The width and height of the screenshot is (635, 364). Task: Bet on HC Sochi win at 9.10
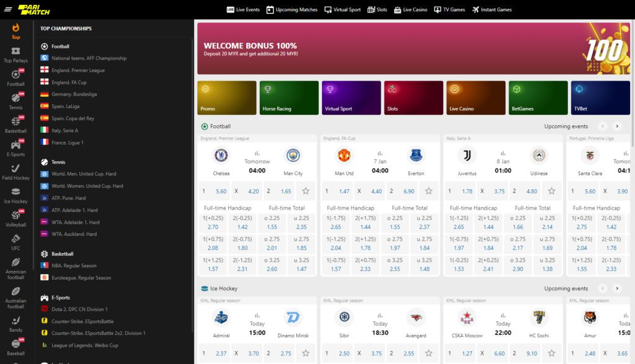pyautogui.click(x=525, y=353)
